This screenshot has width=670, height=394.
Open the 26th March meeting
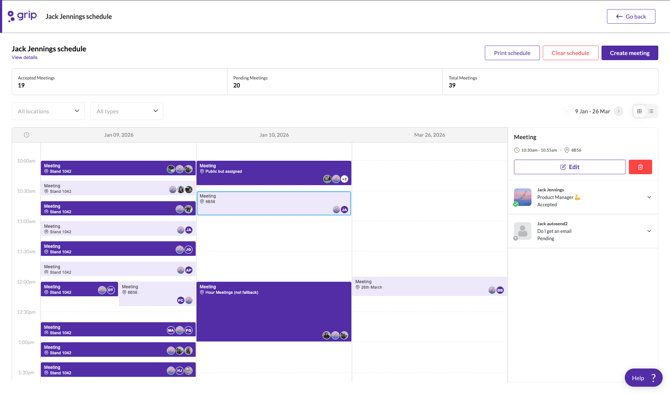coord(429,286)
